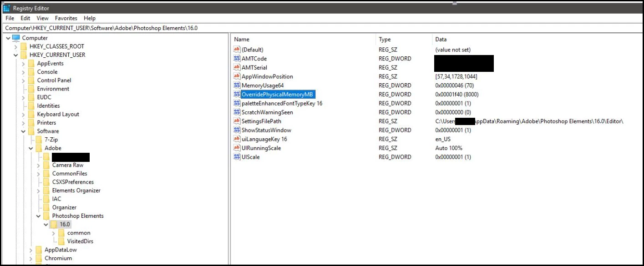
Task: Click the DWORD icon beside MemoryUsage64
Action: (237, 85)
